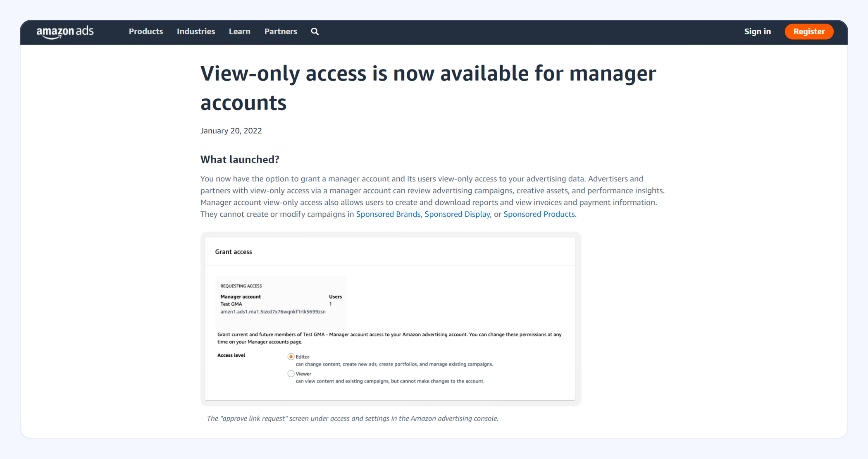Screen dimensions: 868x459
Task: Click the Learn navigation link
Action: coord(239,31)
